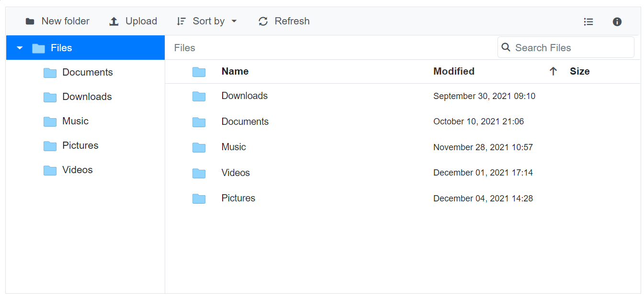
Task: Select Pictures row dated December 04, 2021
Action: coord(238,199)
